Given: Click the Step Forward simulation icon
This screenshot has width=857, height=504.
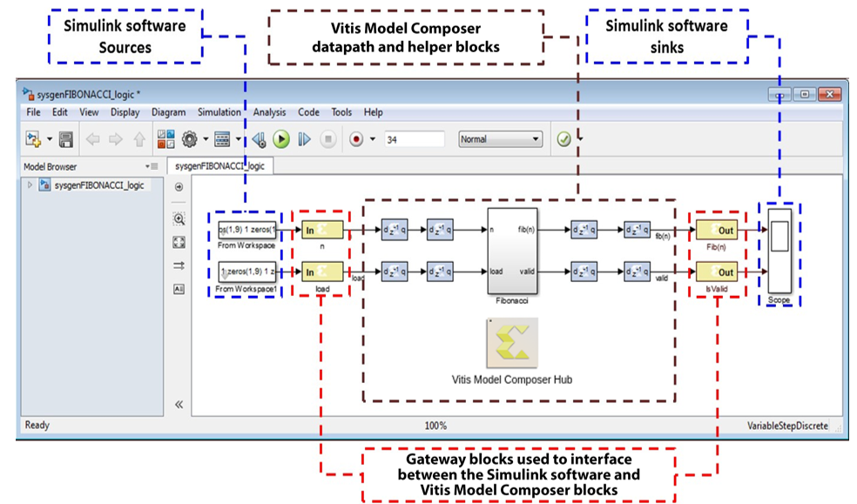Looking at the screenshot, I should [x=304, y=139].
